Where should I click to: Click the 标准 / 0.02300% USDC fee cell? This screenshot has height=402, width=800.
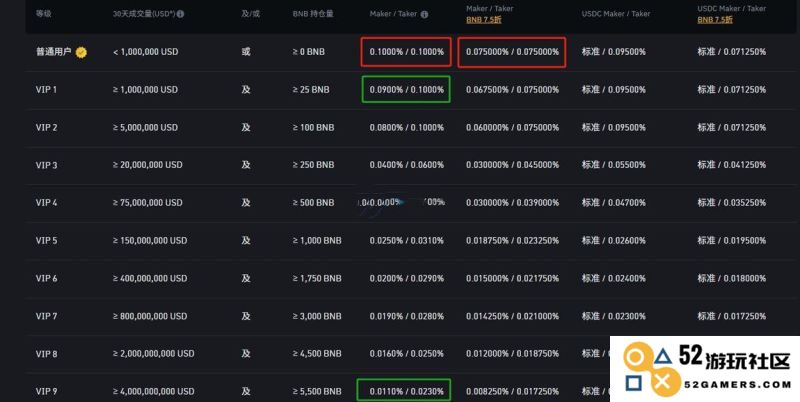click(614, 316)
